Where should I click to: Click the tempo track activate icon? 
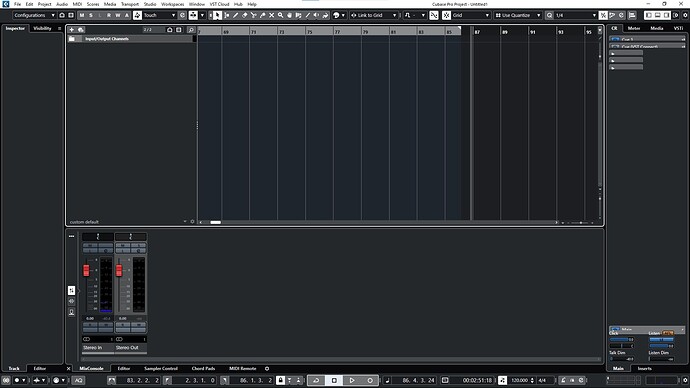pos(503,380)
